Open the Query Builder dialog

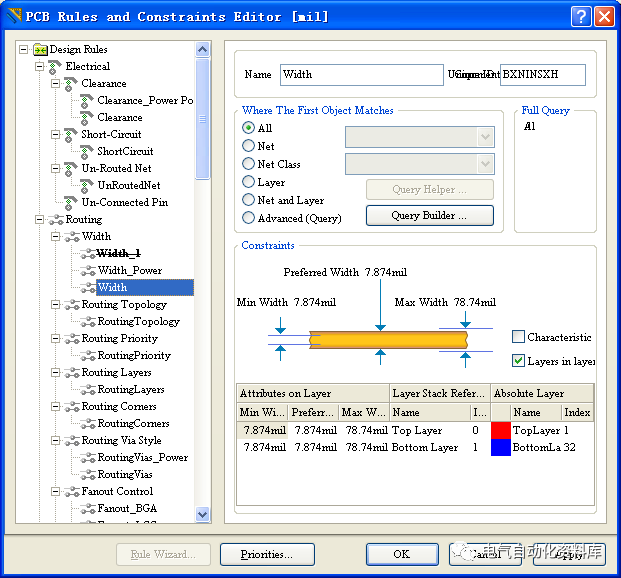[x=430, y=216]
